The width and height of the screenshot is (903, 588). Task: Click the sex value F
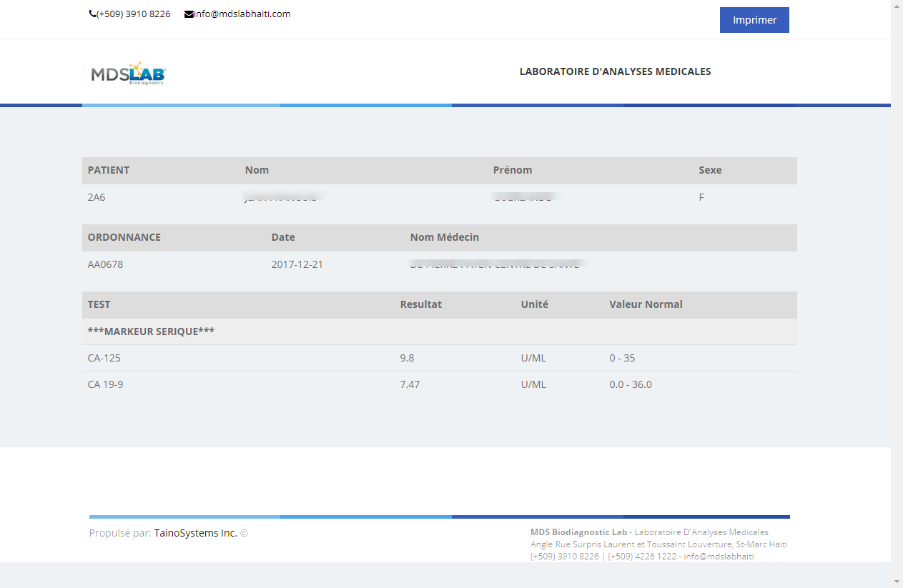click(701, 197)
